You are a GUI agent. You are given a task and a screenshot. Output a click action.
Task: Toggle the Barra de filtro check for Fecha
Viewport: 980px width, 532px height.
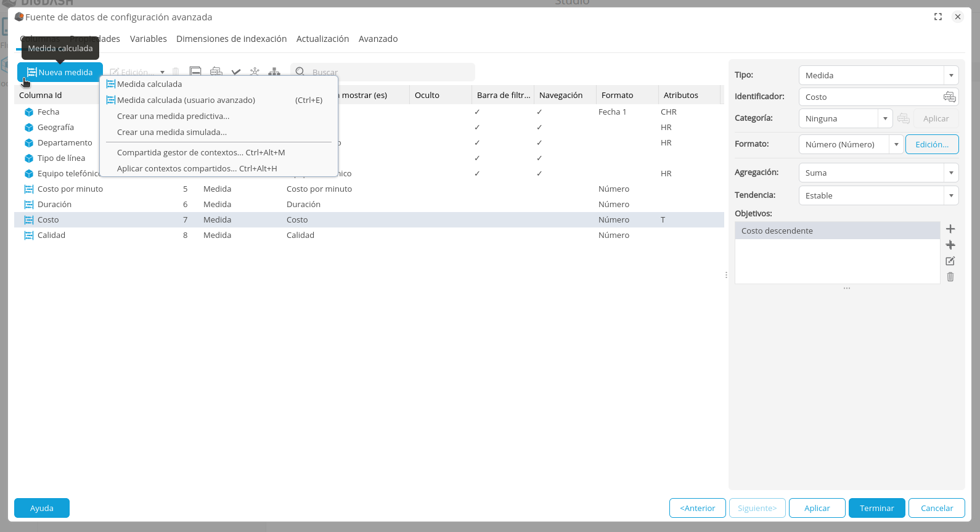click(x=477, y=112)
